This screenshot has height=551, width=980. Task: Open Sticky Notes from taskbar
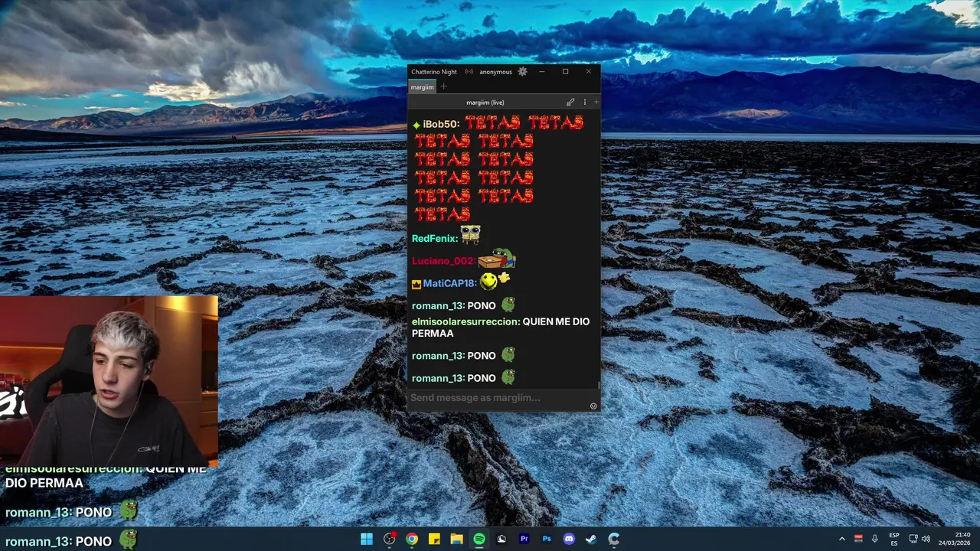(434, 539)
